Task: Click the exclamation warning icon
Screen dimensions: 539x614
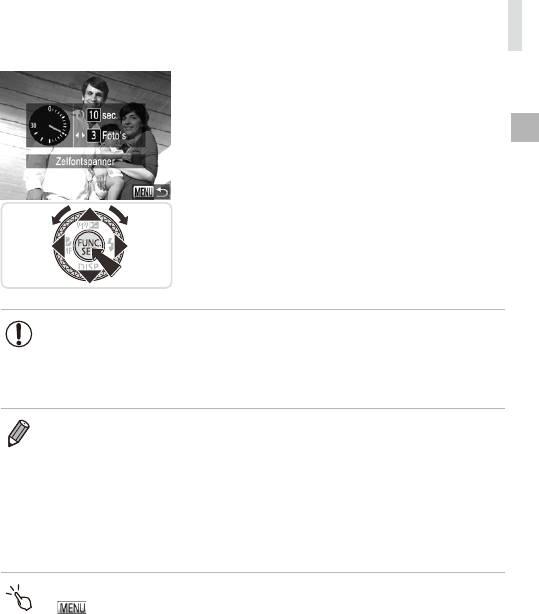Action: pos(18,334)
